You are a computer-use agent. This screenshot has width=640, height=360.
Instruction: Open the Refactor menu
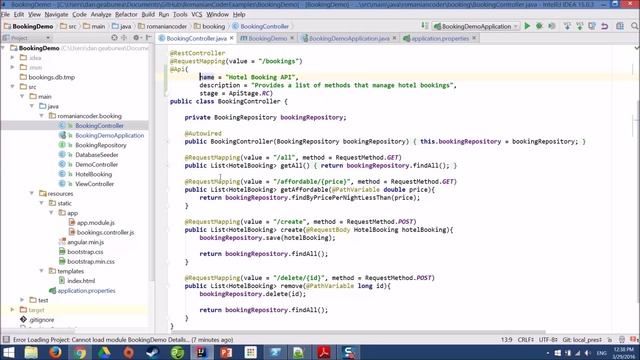(126, 14)
